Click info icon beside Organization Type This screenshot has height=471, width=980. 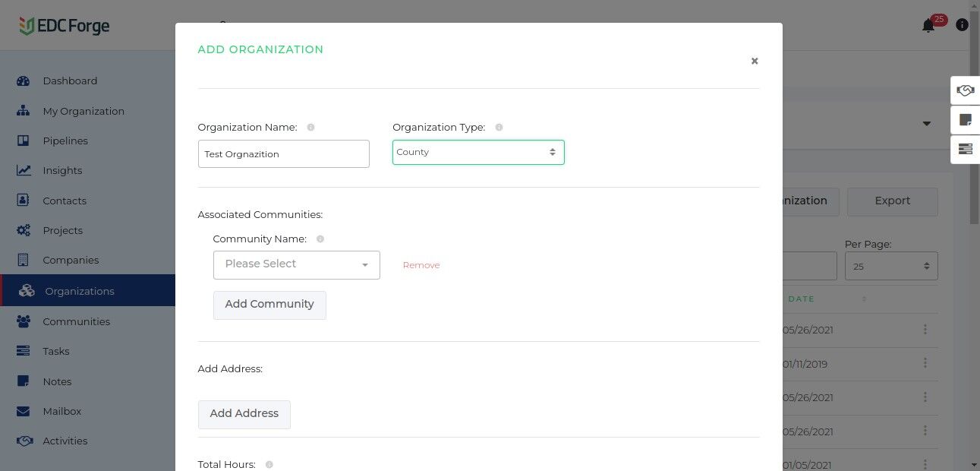[499, 128]
